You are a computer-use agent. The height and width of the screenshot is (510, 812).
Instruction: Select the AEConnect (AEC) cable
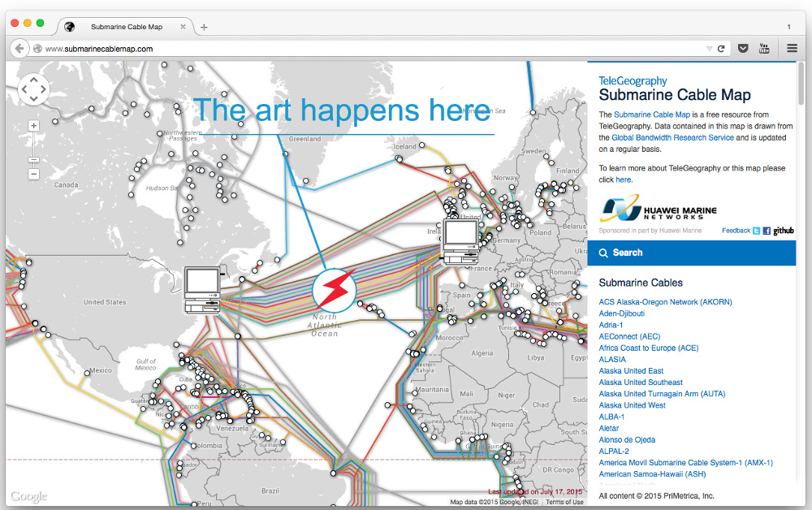coord(629,336)
